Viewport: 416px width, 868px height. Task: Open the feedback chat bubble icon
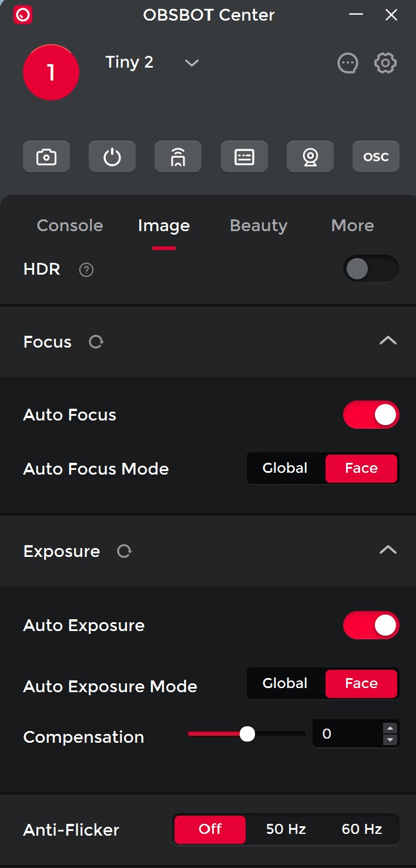point(348,63)
